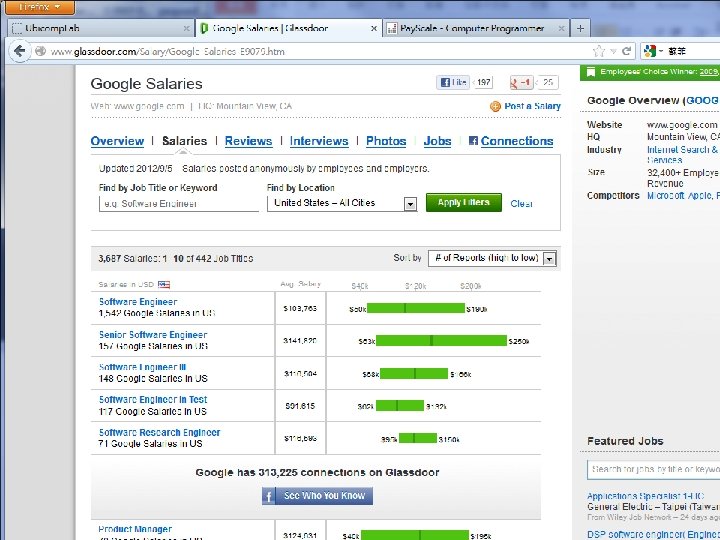The image size is (720, 540).
Task: Click the browser address bar URL
Action: coord(168,51)
